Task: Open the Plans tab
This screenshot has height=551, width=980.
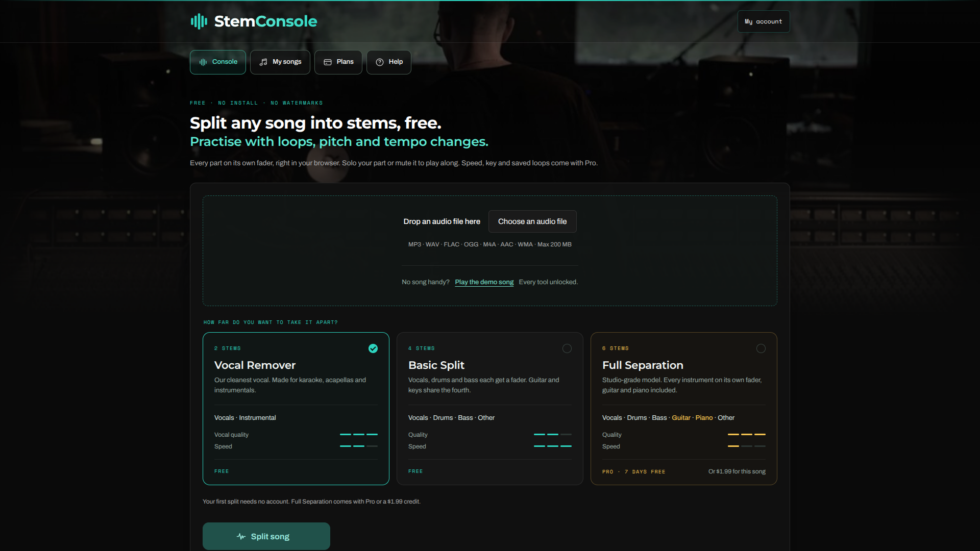Action: click(x=338, y=62)
